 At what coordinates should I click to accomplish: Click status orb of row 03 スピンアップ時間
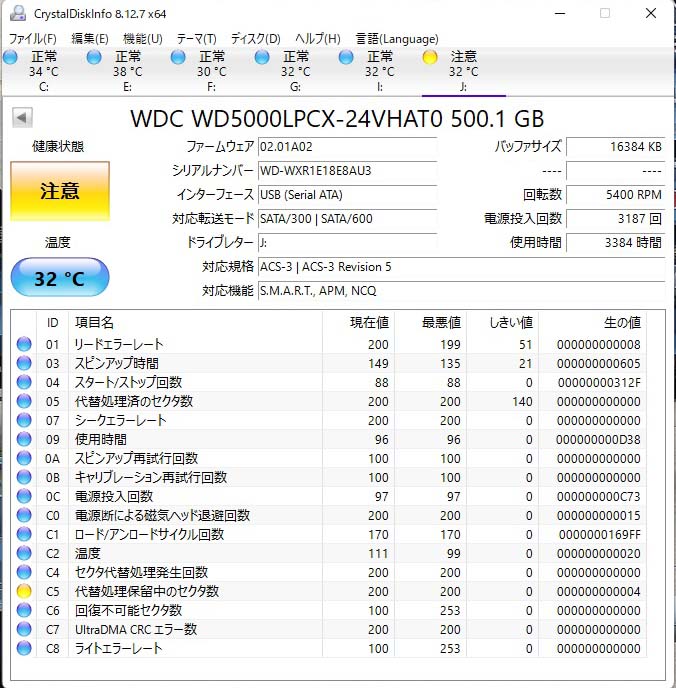coord(24,363)
